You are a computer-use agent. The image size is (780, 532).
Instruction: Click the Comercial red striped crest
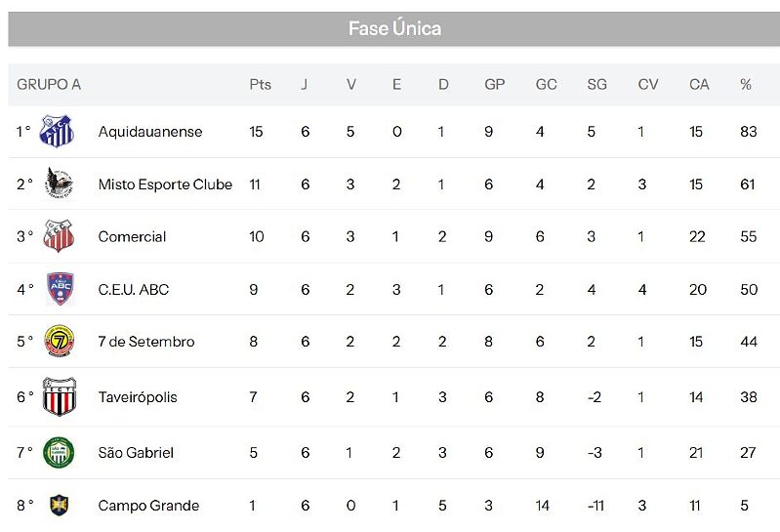tap(59, 236)
